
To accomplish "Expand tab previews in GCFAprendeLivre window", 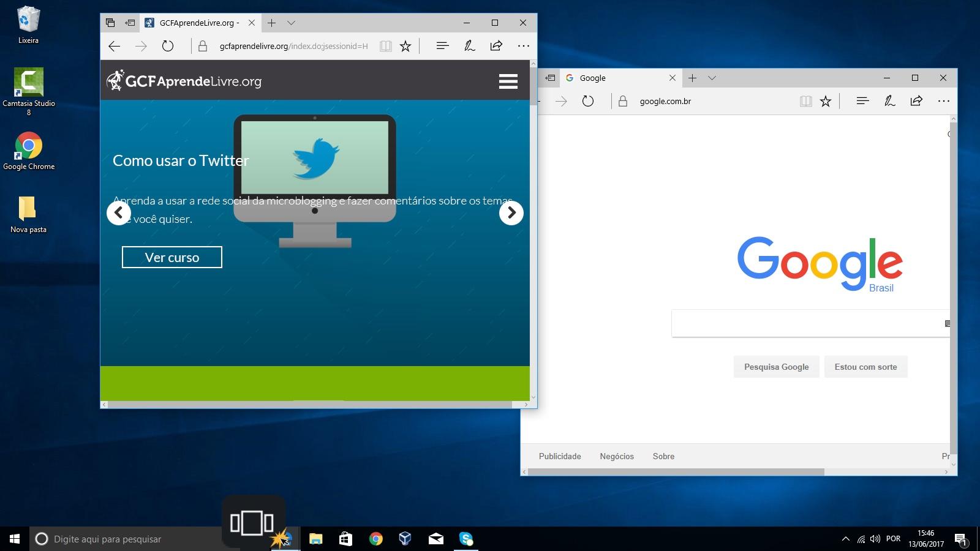I will click(x=292, y=23).
